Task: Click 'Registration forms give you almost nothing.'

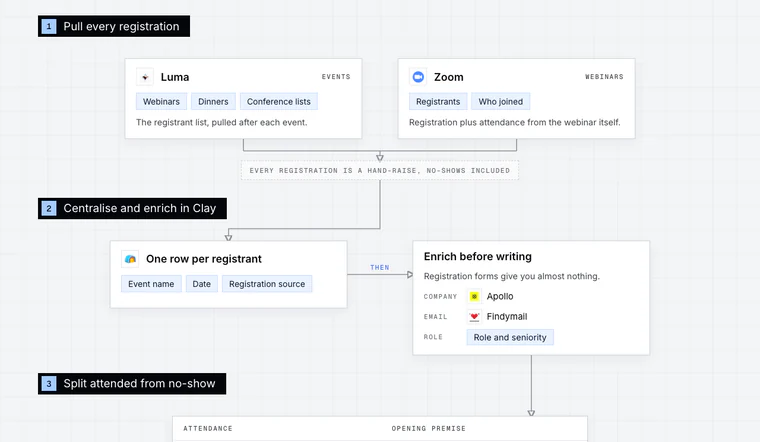Action: [511, 276]
